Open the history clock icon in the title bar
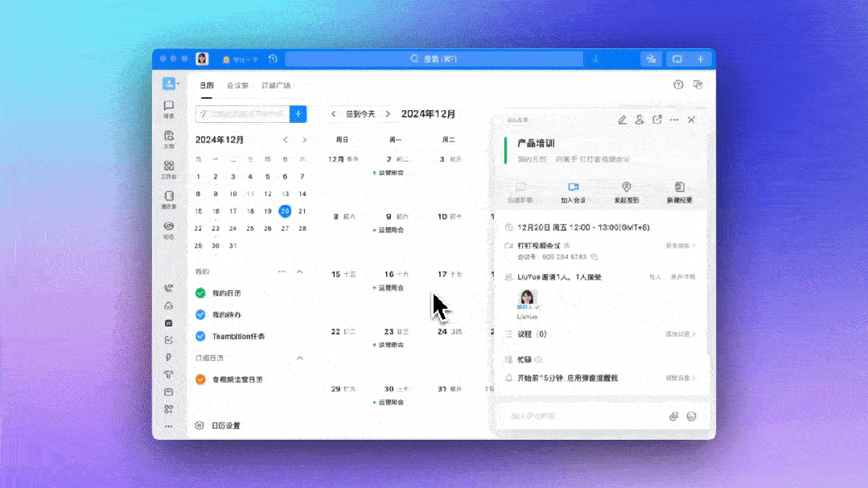The image size is (868, 488). (x=273, y=59)
